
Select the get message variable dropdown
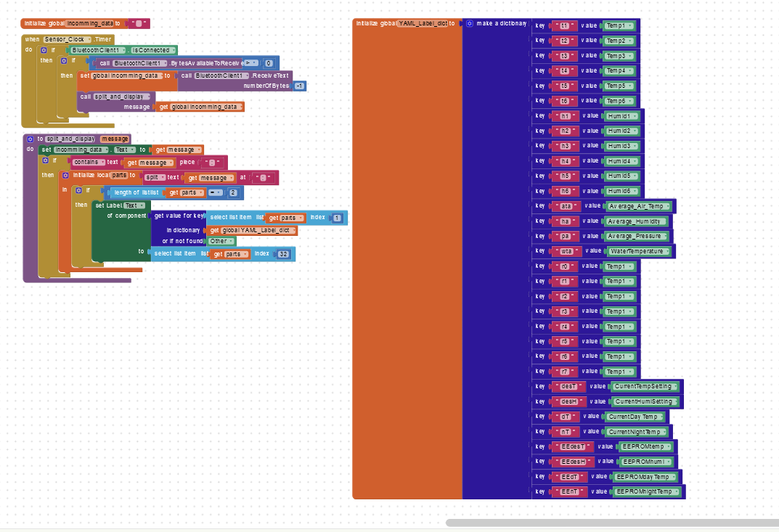point(198,150)
